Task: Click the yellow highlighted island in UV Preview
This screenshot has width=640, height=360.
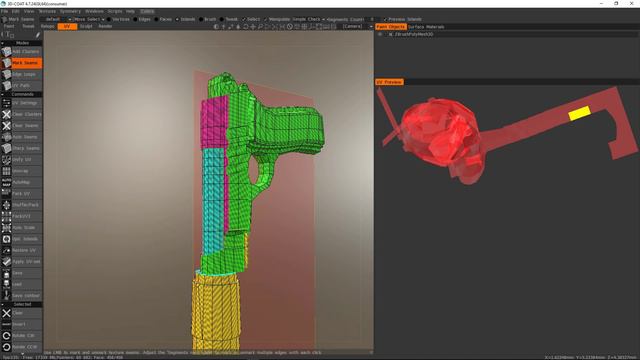Action: pyautogui.click(x=579, y=113)
